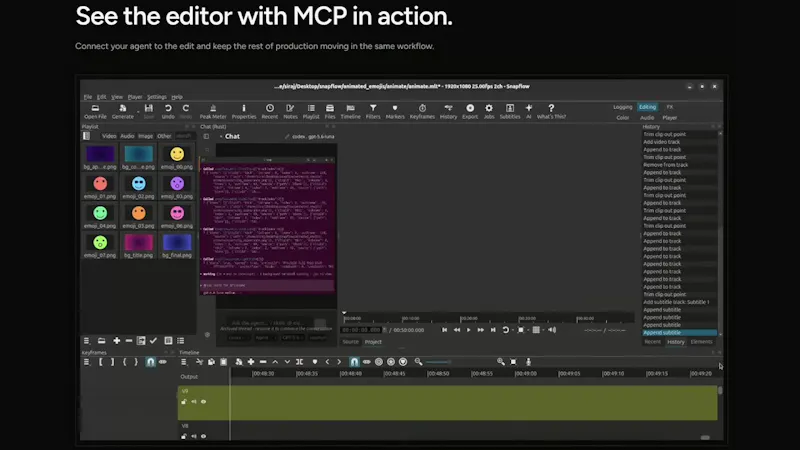
Task: Click the playlist add (plus) icon
Action: click(x=116, y=341)
